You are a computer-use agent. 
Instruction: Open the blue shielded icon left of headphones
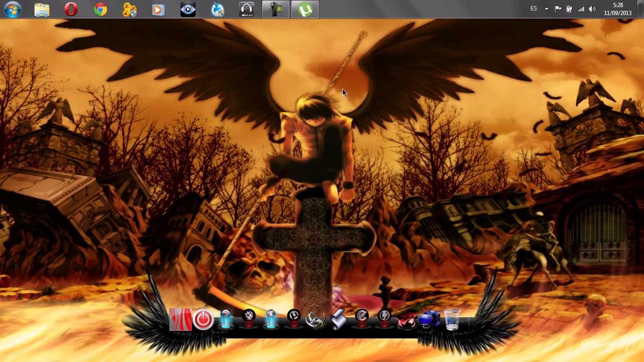click(x=217, y=9)
